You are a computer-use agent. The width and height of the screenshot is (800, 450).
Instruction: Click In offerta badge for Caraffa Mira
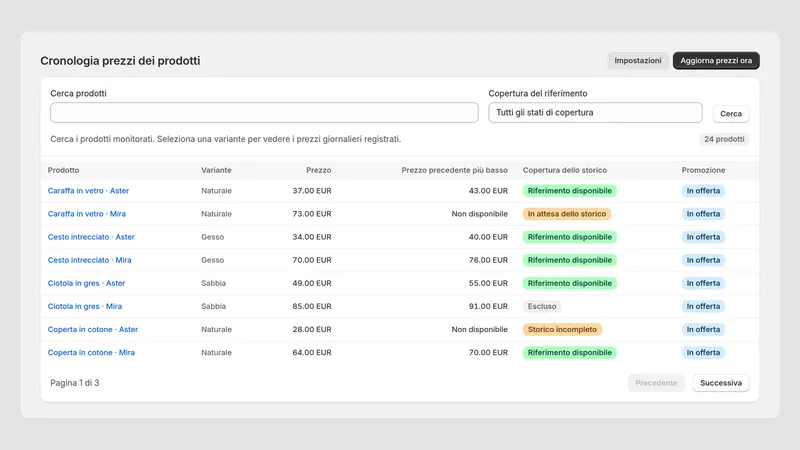(x=703, y=214)
